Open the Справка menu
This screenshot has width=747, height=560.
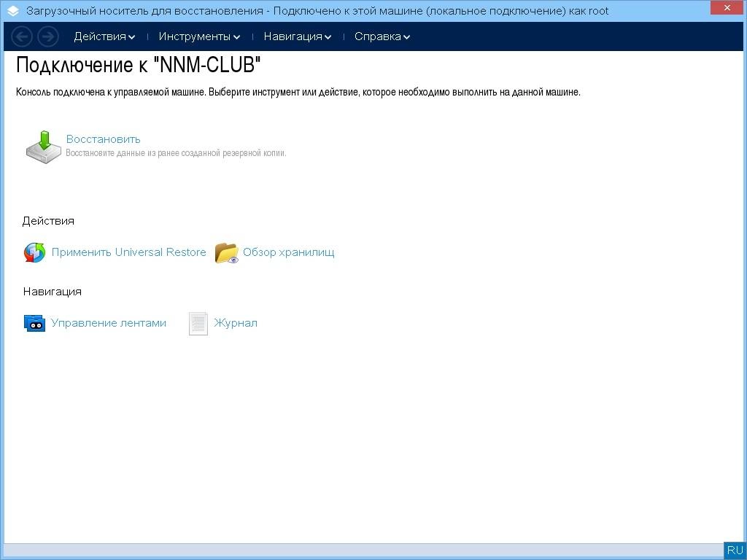382,36
